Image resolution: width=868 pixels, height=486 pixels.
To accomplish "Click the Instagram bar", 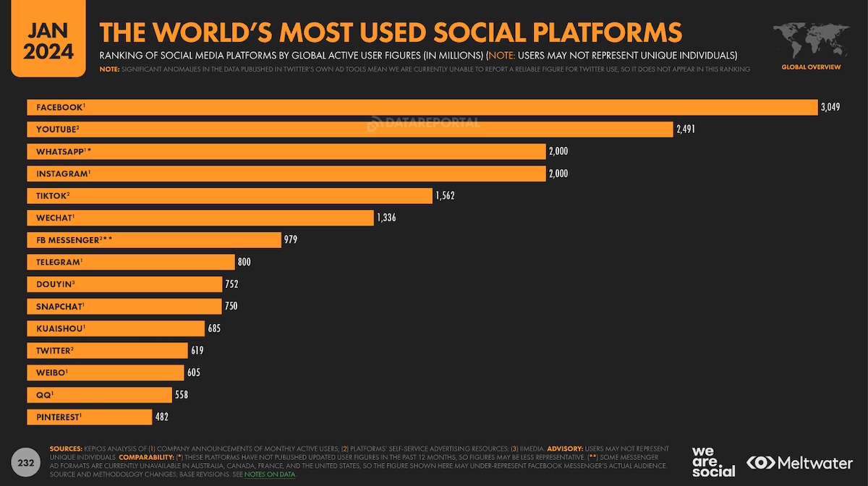I will (x=286, y=174).
